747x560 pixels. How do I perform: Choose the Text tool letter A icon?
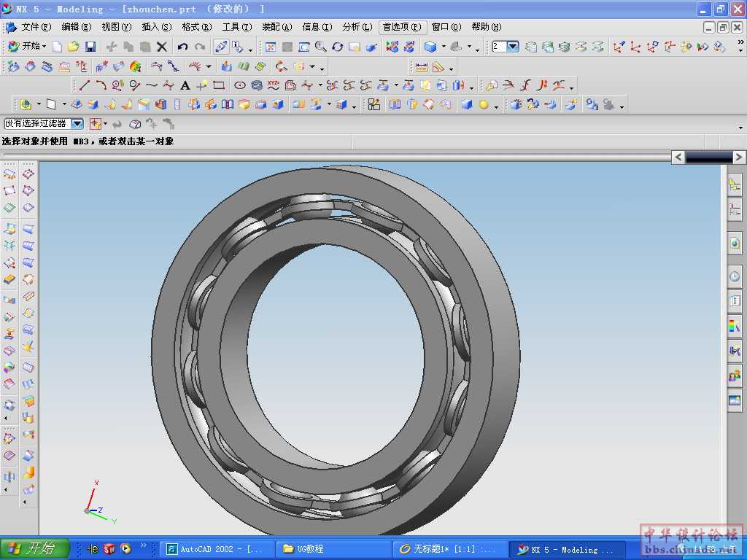click(185, 86)
